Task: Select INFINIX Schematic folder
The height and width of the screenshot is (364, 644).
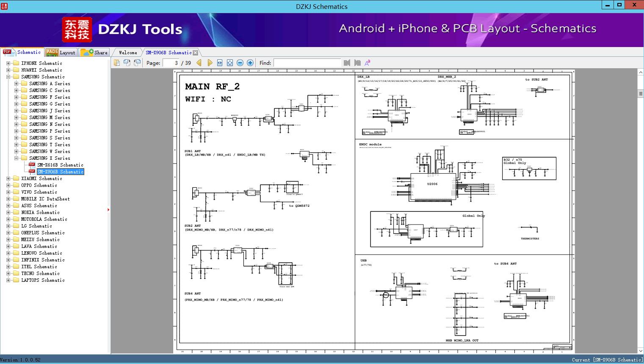Action: tap(43, 260)
